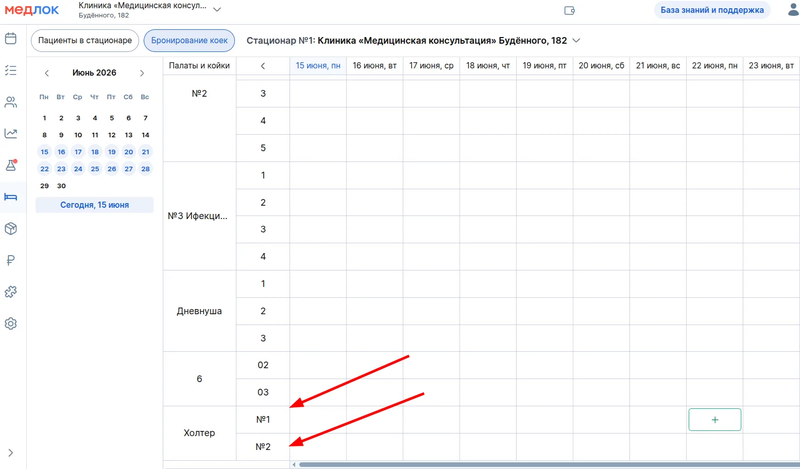Open the wallet icon in the top bar
The width and height of the screenshot is (800, 469).
pos(569,10)
